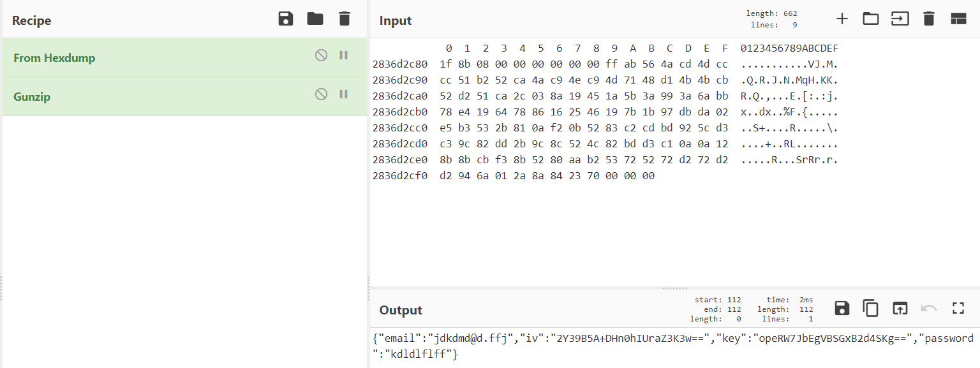
Task: Clear input and output
Action: pos(929,19)
